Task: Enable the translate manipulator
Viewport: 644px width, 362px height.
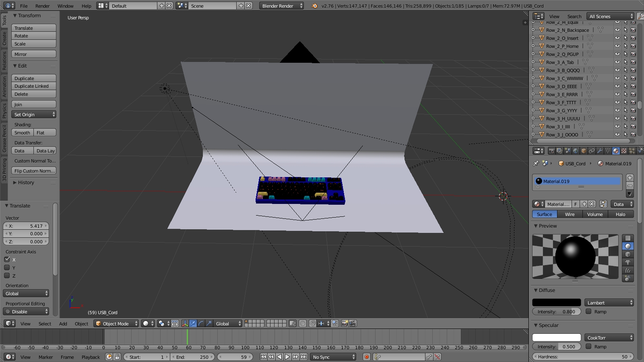Action: [193, 323]
